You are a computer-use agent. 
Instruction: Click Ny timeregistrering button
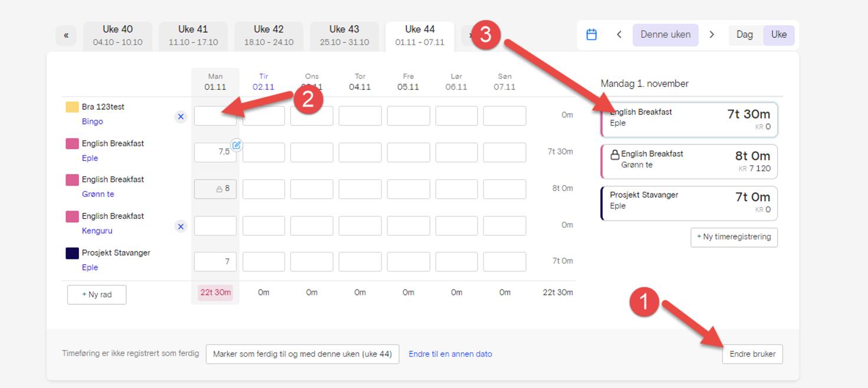(x=734, y=237)
